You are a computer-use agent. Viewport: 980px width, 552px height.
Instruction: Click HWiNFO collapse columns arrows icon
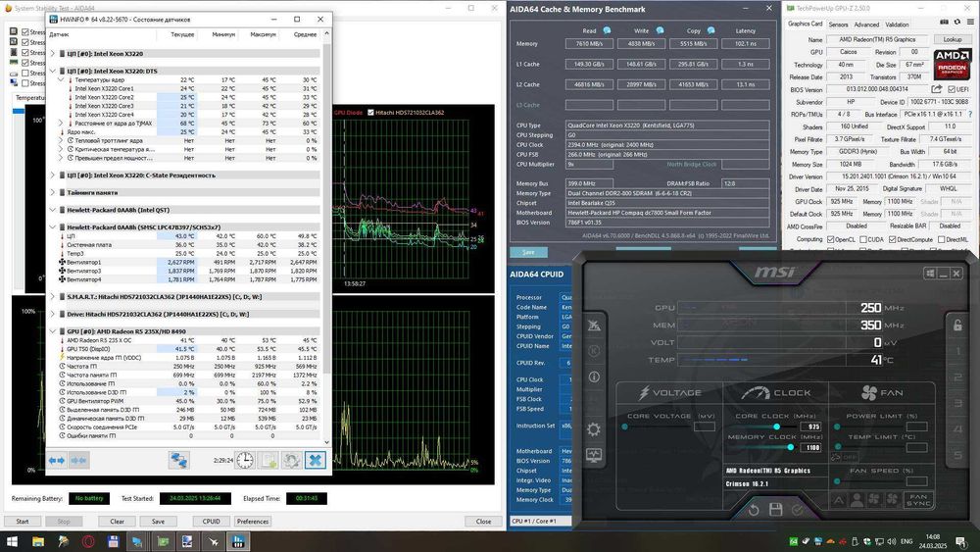(78, 461)
